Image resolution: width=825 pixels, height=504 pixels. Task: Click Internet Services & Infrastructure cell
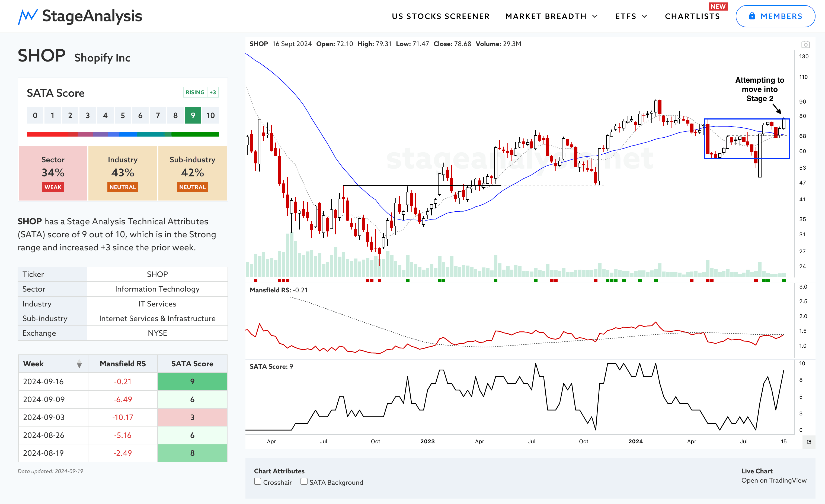tap(157, 318)
